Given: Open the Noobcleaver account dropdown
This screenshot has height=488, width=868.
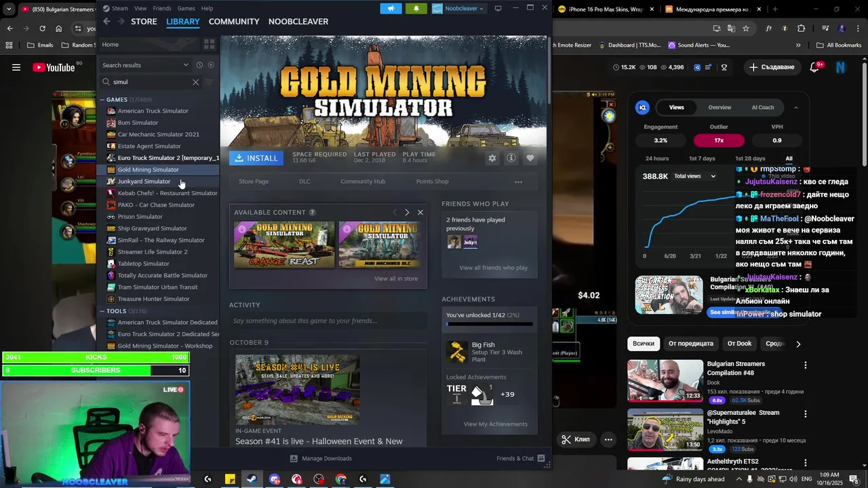Looking at the screenshot, I should click(x=458, y=8).
